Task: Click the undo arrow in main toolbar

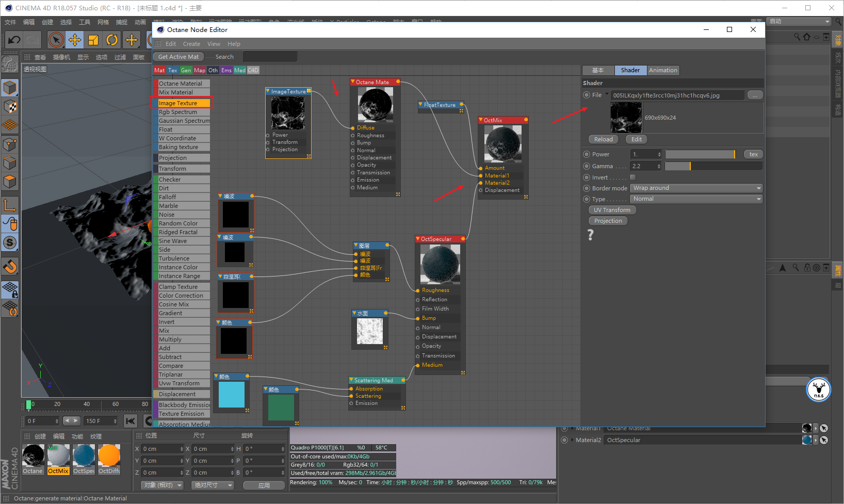Action: pyautogui.click(x=14, y=40)
